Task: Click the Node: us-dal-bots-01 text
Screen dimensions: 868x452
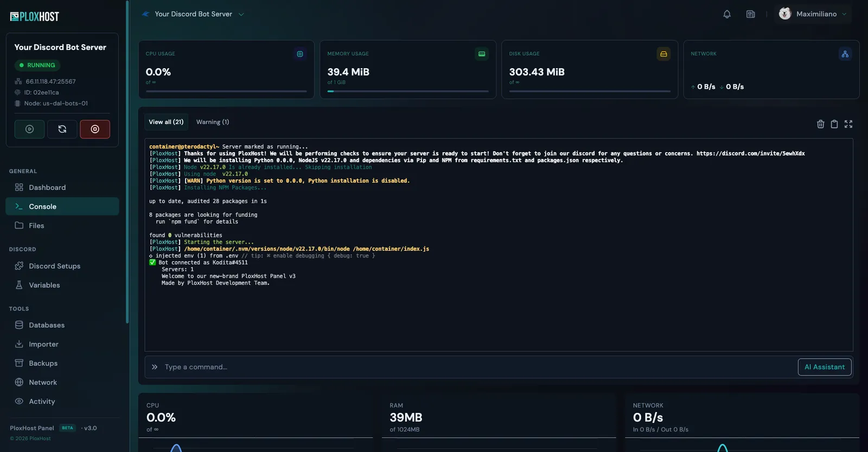Action: click(x=56, y=104)
